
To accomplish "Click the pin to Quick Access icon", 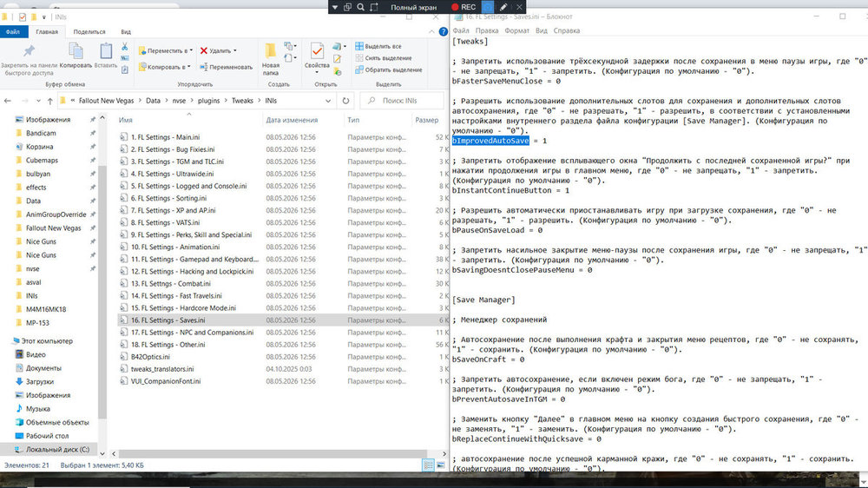I will pyautogui.click(x=29, y=51).
